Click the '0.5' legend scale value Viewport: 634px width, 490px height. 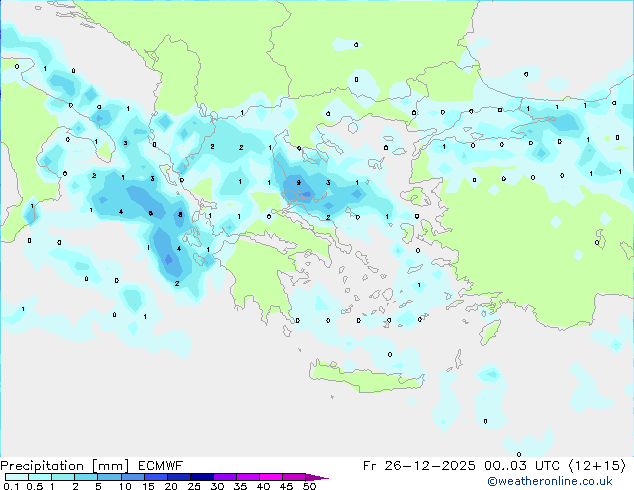(x=35, y=486)
